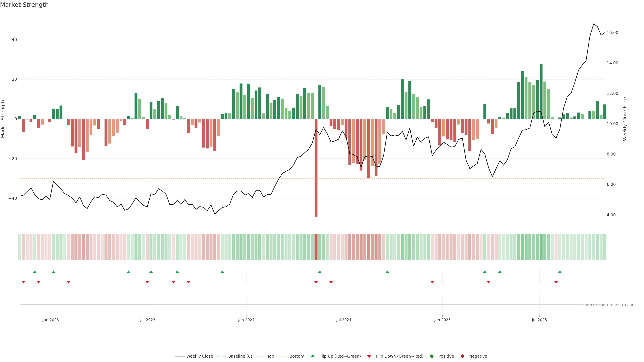This screenshot has height=362, width=644.
Task: Click Flip Down red triangle legend icon
Action: coord(369,356)
